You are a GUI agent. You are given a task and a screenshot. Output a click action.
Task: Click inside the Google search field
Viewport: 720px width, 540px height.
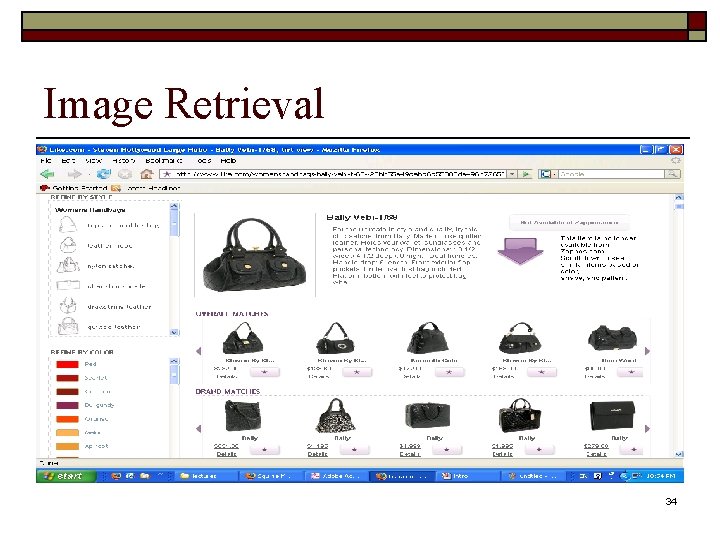tap(611, 174)
